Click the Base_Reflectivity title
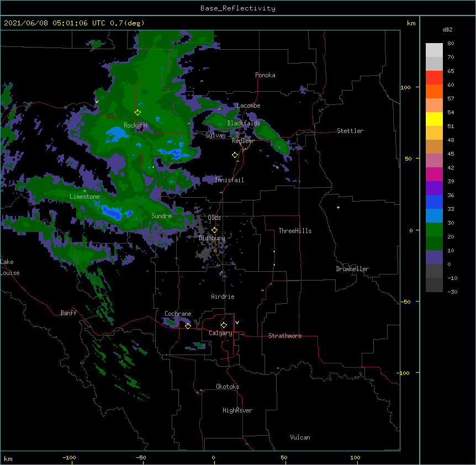Screen dimensions: 476x465 pyautogui.click(x=238, y=8)
